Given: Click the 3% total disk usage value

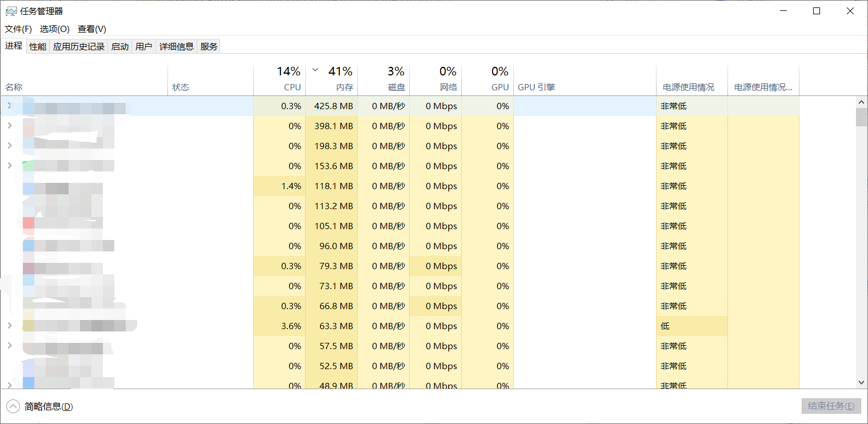Looking at the screenshot, I should (396, 71).
